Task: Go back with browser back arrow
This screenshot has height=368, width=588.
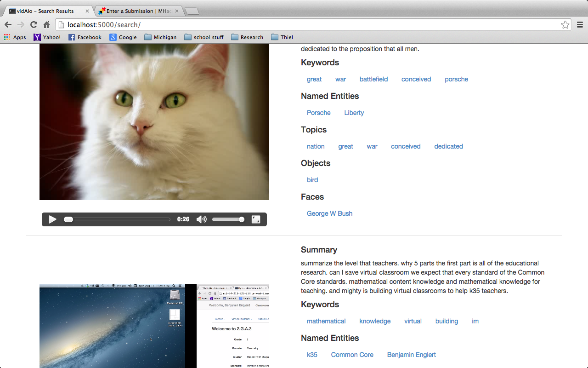Action: (x=8, y=25)
